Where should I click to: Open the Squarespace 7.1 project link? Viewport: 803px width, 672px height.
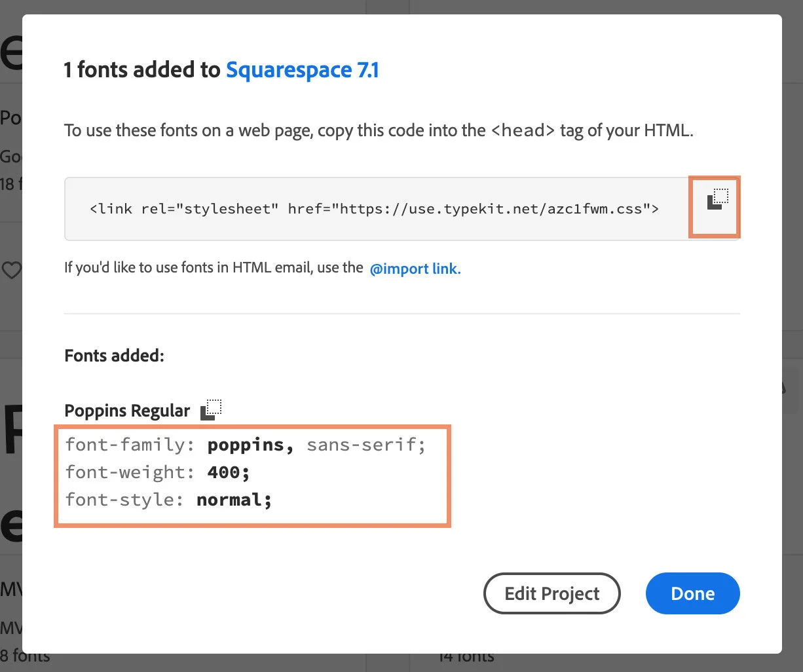coord(303,69)
